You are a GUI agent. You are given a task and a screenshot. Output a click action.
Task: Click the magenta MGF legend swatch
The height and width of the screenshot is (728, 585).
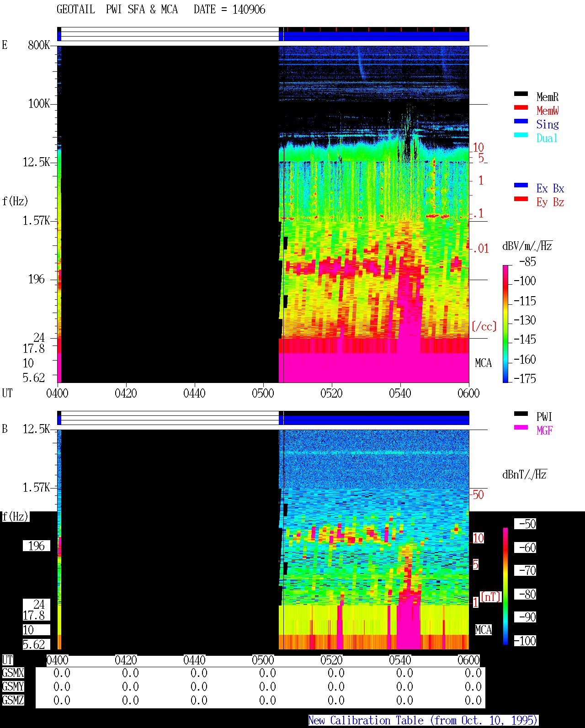pos(521,427)
